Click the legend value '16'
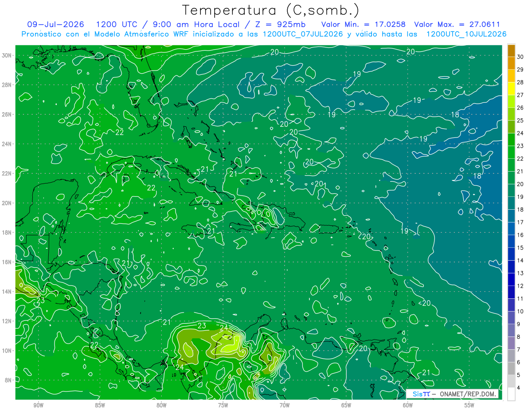 click(520, 235)
